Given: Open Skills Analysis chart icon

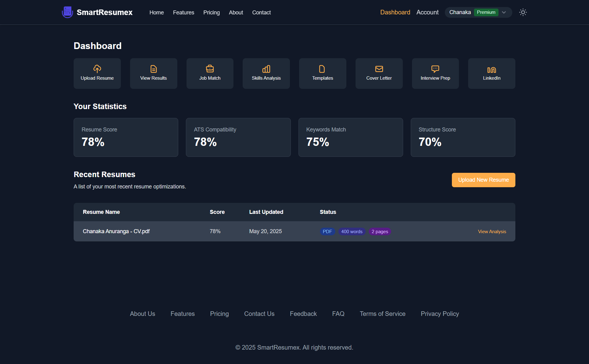Looking at the screenshot, I should [266, 69].
